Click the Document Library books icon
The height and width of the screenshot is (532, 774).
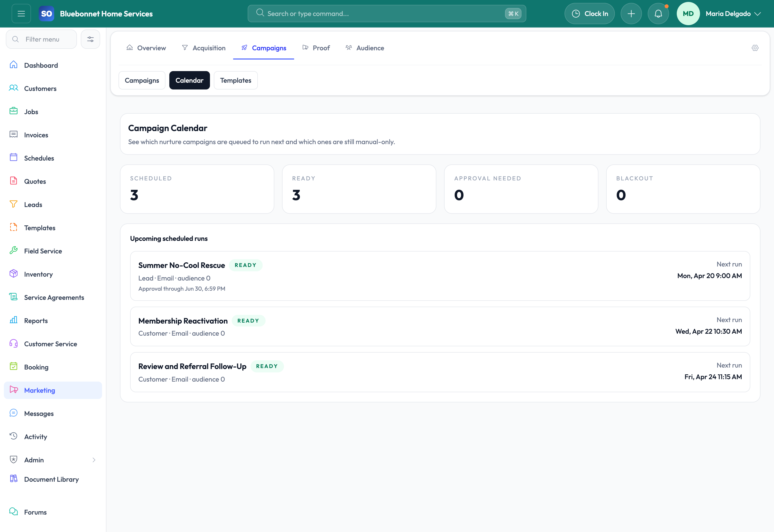point(14,479)
